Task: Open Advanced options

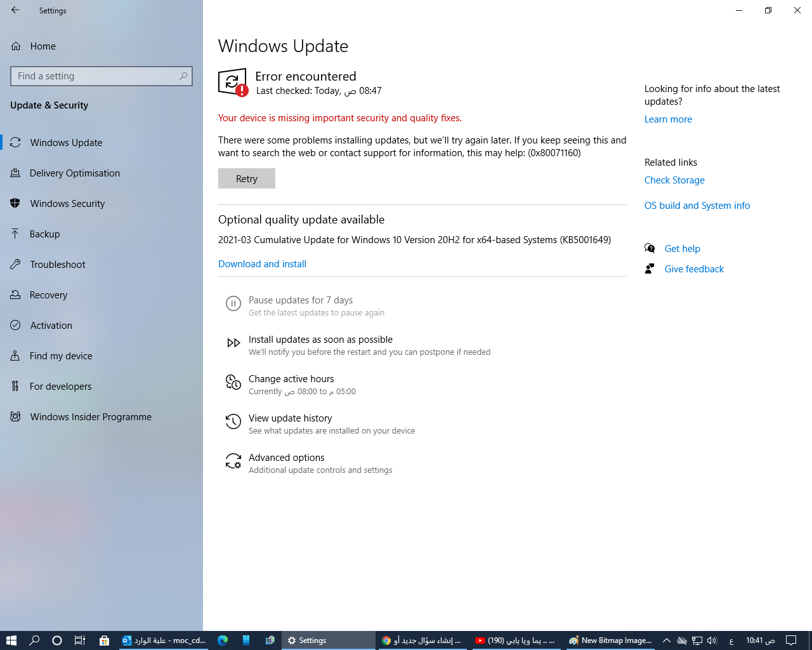Action: pyautogui.click(x=287, y=458)
